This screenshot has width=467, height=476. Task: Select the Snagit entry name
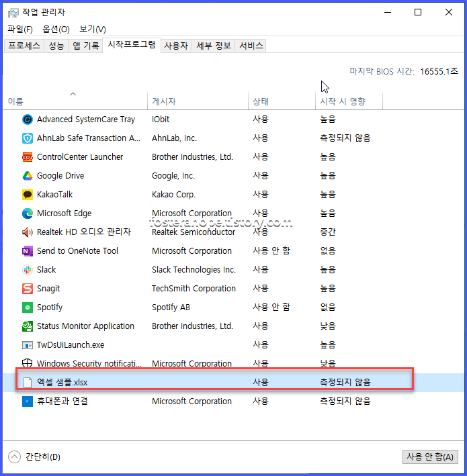[48, 289]
